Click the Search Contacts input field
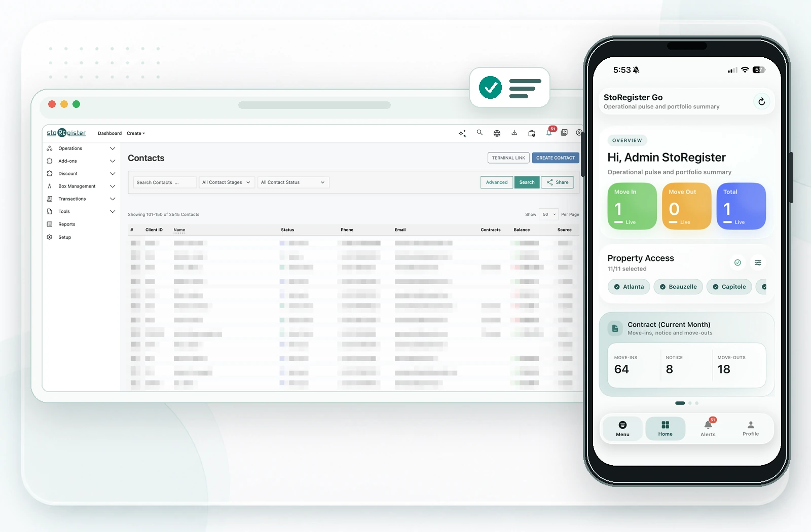The image size is (811, 532). click(165, 182)
